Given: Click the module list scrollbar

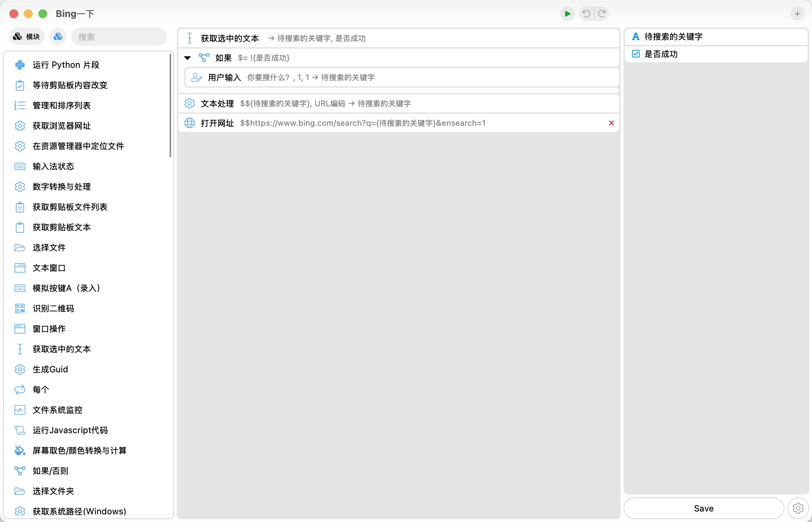Looking at the screenshot, I should [170, 105].
